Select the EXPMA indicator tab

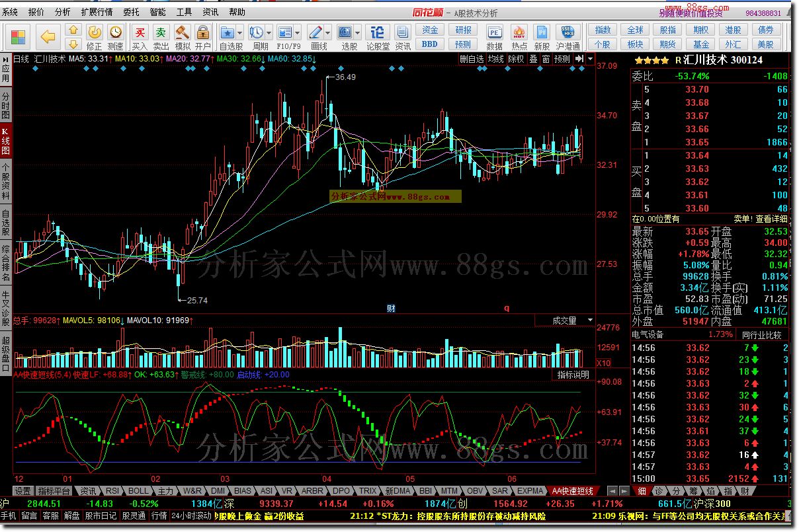pyautogui.click(x=530, y=491)
